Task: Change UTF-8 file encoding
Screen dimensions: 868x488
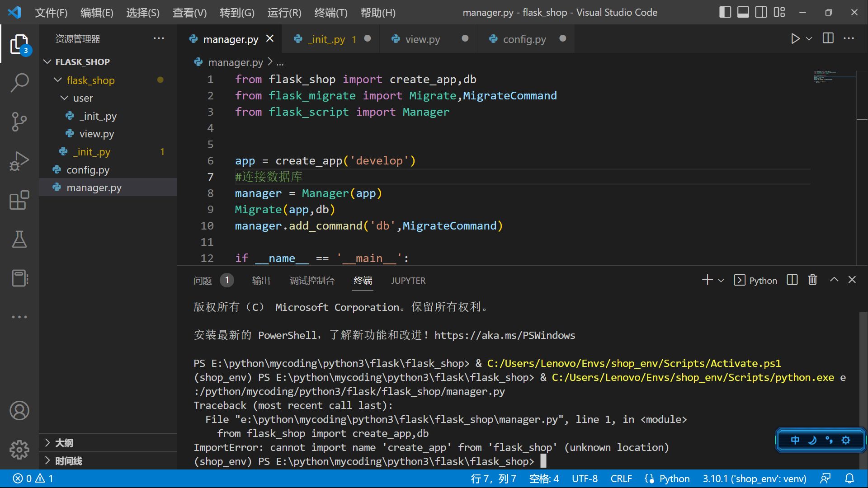Action: (585, 479)
